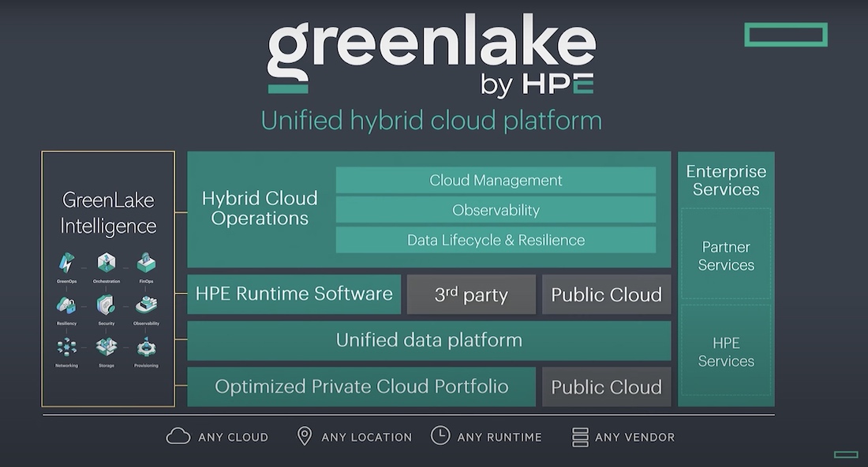
Task: Select the HPE Runtime Software block
Action: (294, 294)
